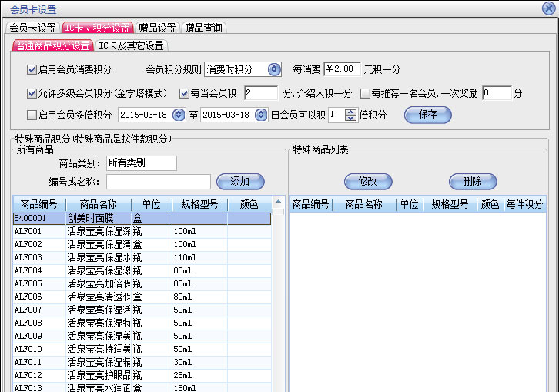Open the start date picker dropdown
559x392 pixels.
coord(179,115)
